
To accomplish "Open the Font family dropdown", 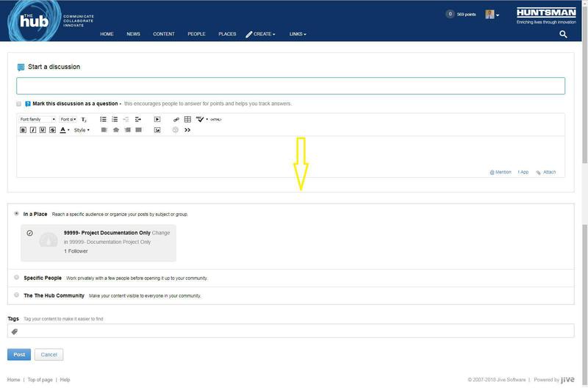I will click(x=37, y=119).
